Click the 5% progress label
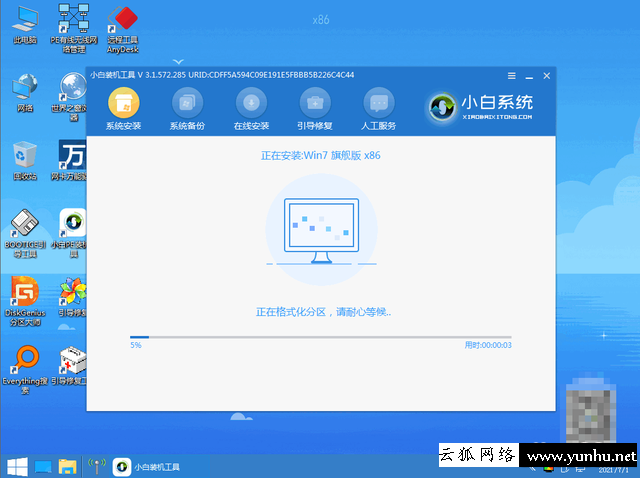This screenshot has height=478, width=640. click(136, 345)
